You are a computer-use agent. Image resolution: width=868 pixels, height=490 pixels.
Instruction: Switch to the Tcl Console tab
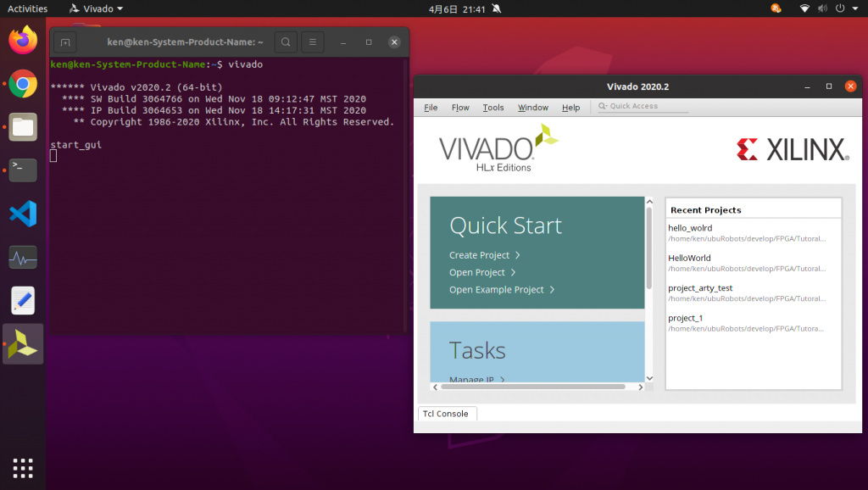(x=446, y=414)
